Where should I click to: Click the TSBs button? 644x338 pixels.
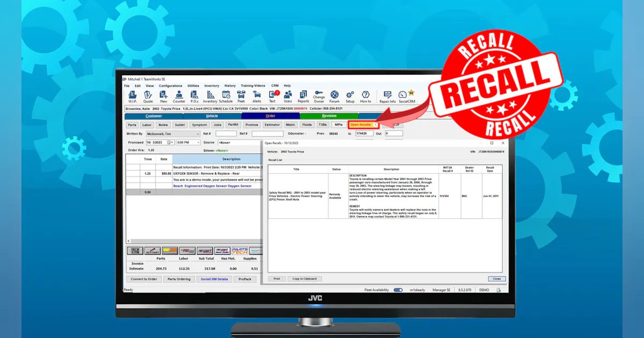(322, 124)
